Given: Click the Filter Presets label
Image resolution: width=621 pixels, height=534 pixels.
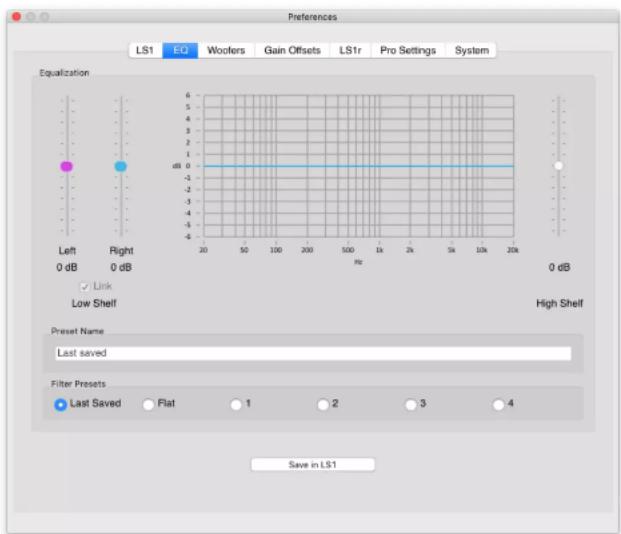Looking at the screenshot, I should [x=78, y=384].
